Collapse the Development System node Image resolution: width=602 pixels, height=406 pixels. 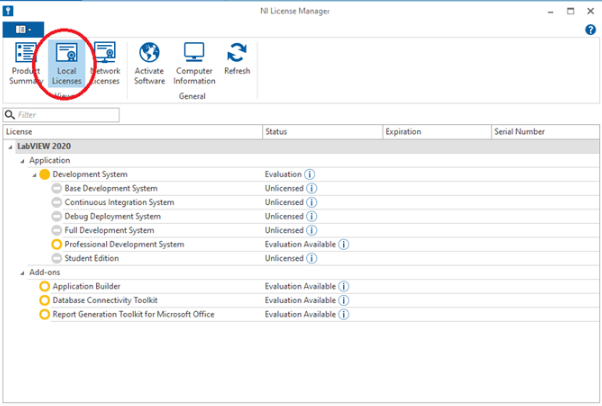[34, 175]
